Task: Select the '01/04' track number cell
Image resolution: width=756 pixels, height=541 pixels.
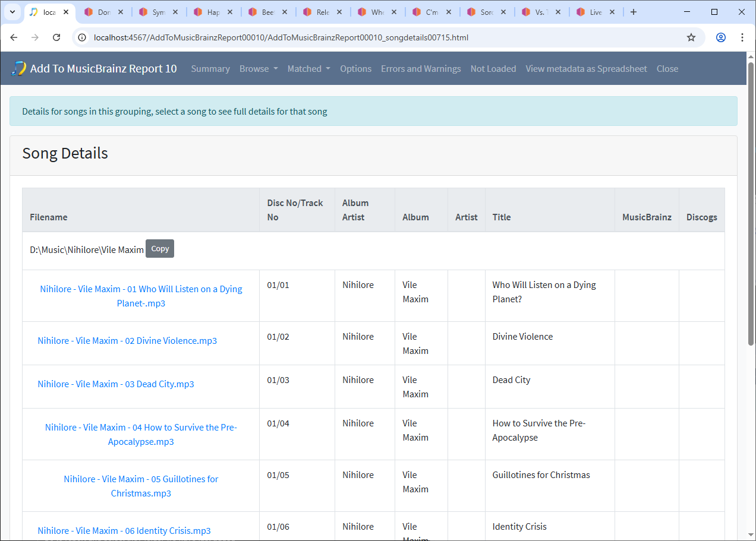Action: [x=297, y=434]
